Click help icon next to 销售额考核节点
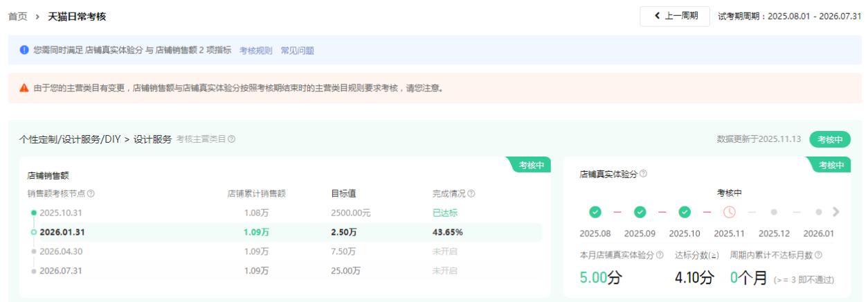Image resolution: width=868 pixels, height=302 pixels. [x=91, y=194]
